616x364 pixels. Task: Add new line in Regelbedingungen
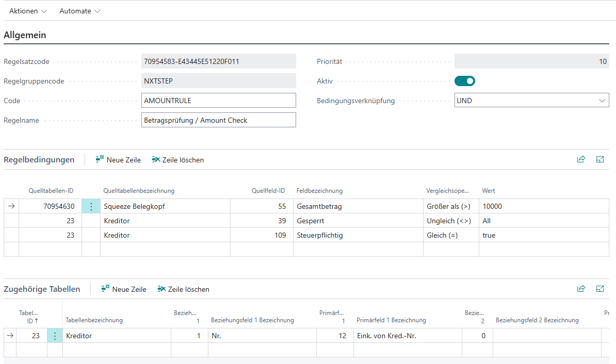tap(118, 160)
